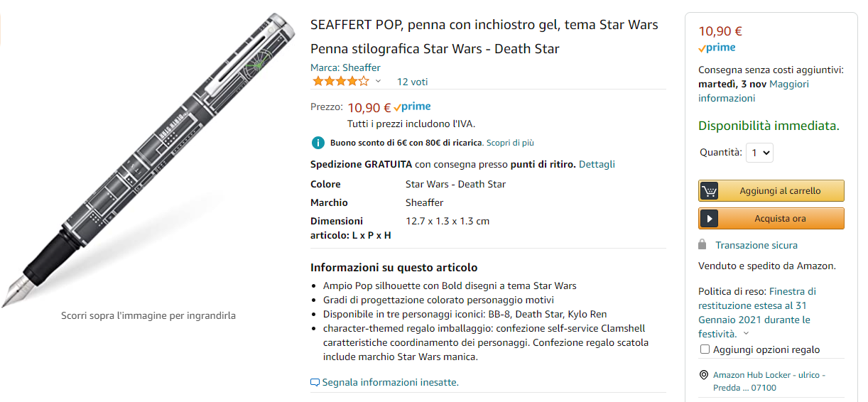
Task: Open the Sheaffer brand link
Action: [362, 67]
